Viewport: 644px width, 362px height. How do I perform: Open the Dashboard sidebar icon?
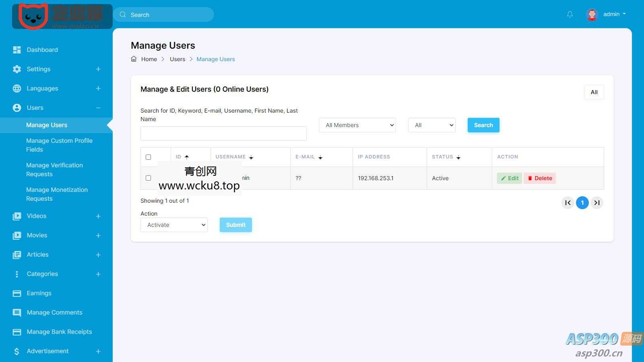tap(17, 49)
